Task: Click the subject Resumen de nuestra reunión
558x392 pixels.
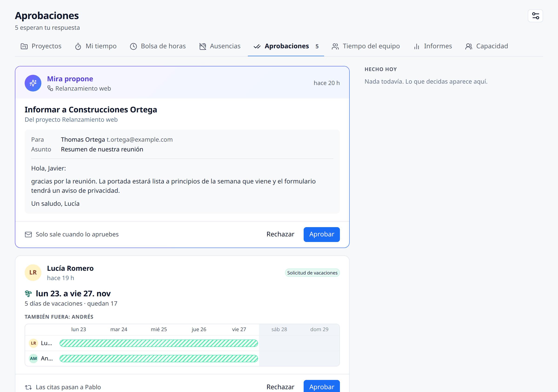Action: [102, 149]
